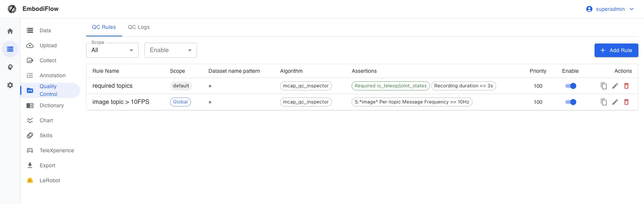The image size is (644, 204).
Task: Edit the 'image topic > 10FPS' rule
Action: 615,102
